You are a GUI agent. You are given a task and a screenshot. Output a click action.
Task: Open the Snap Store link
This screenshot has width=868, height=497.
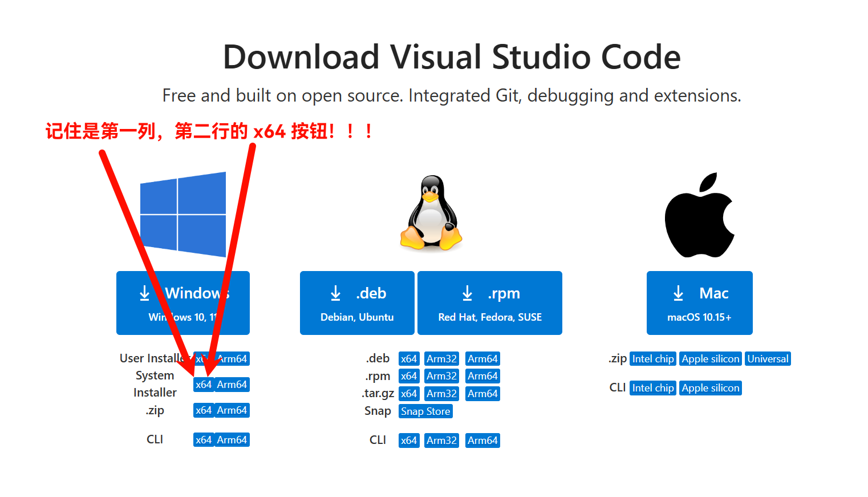pos(425,411)
